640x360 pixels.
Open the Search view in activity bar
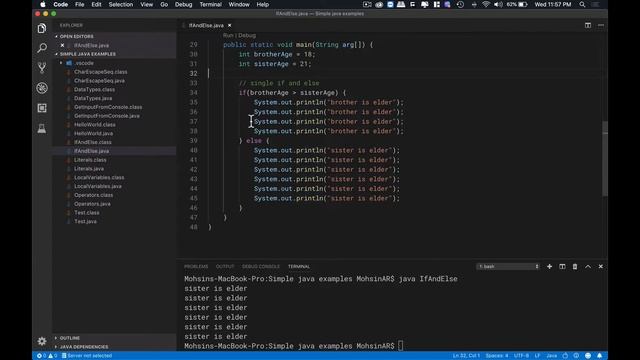42,48
